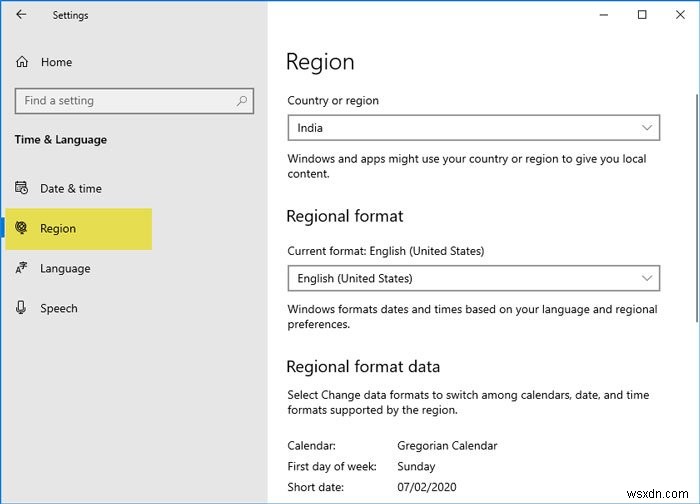Image resolution: width=700 pixels, height=504 pixels.
Task: Close the Settings window
Action: click(x=680, y=15)
